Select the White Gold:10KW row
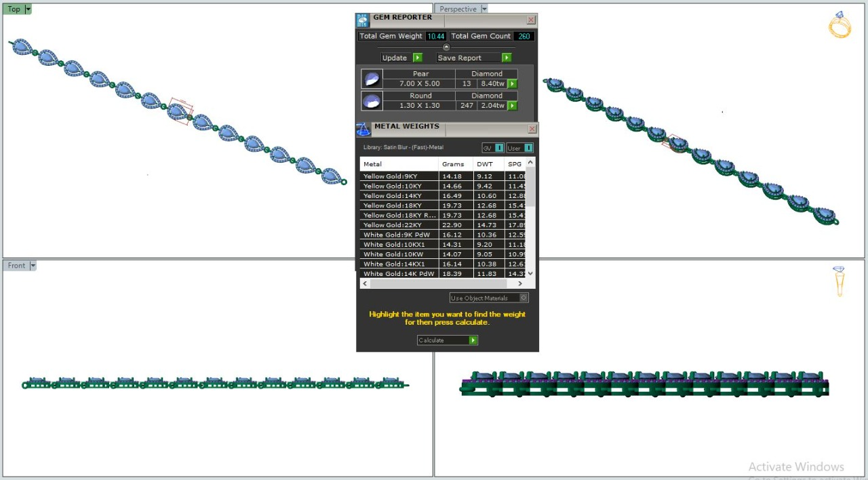This screenshot has height=480, width=868. coord(399,254)
